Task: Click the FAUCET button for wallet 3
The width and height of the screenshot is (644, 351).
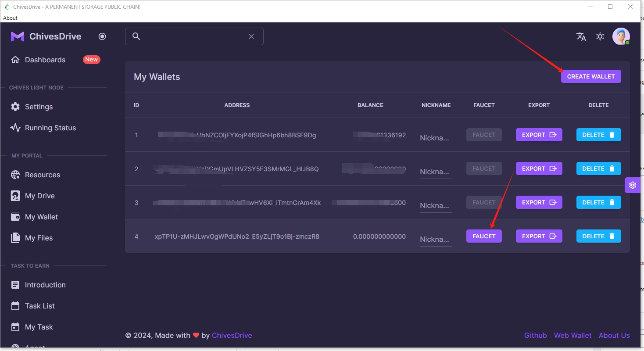Action: (x=484, y=202)
